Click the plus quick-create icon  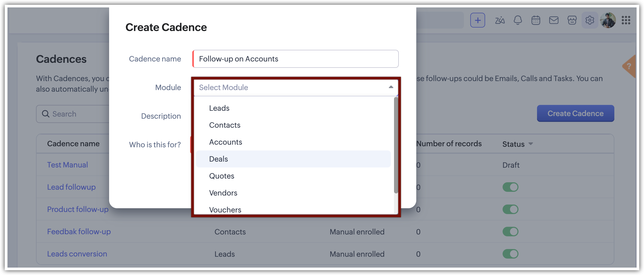coord(477,20)
